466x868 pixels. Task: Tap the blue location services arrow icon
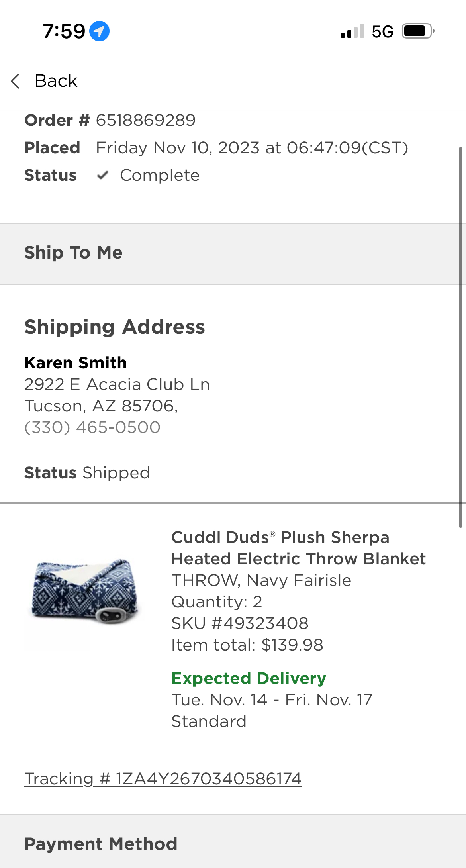click(x=99, y=31)
